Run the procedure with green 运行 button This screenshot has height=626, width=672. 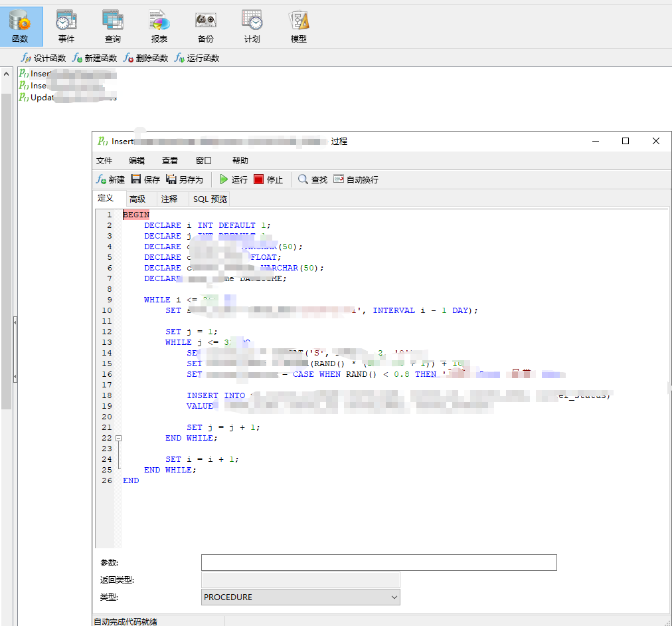click(x=234, y=179)
